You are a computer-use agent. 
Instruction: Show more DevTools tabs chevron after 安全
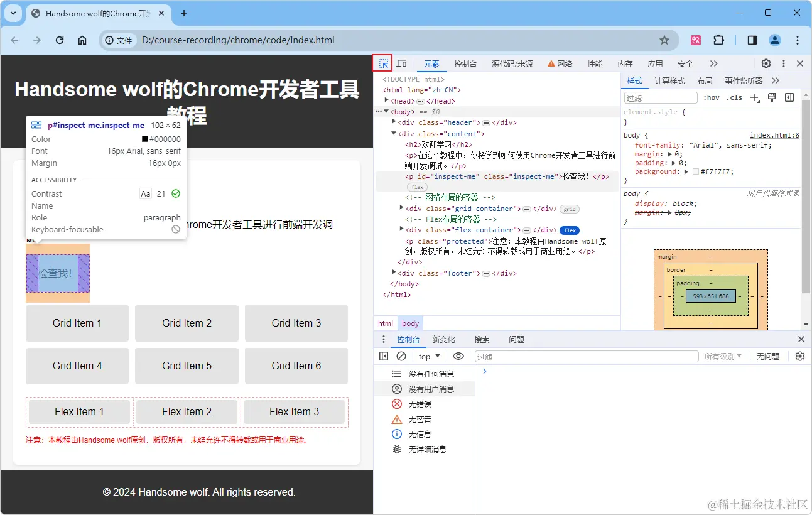click(x=713, y=63)
